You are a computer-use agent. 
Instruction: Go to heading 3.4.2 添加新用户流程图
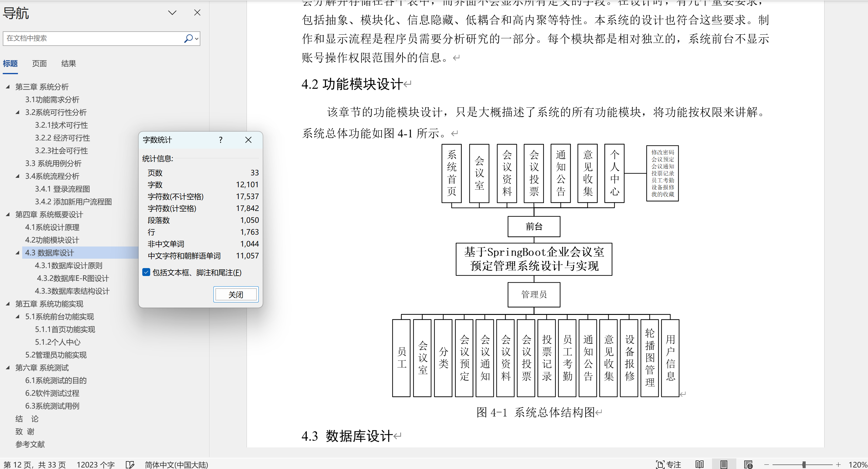point(73,202)
